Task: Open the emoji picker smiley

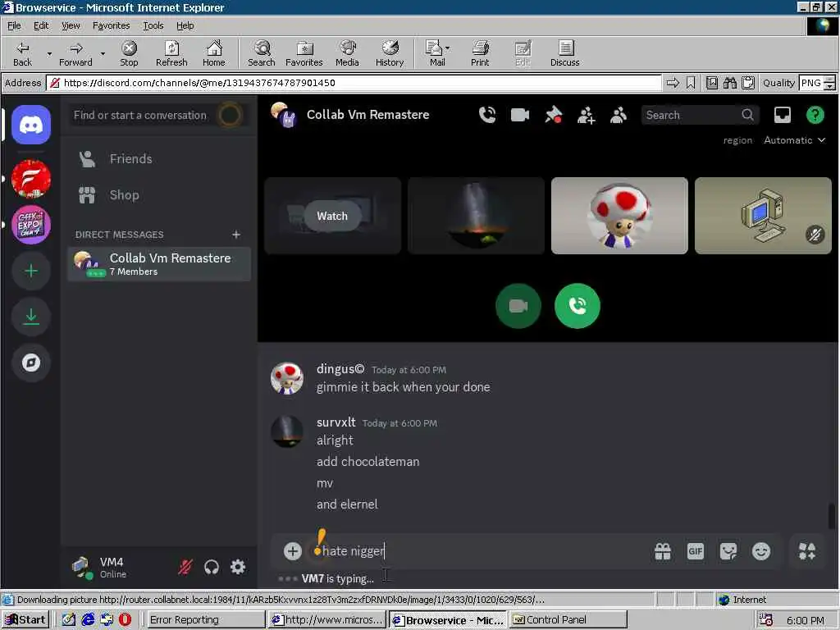Action: (x=760, y=550)
